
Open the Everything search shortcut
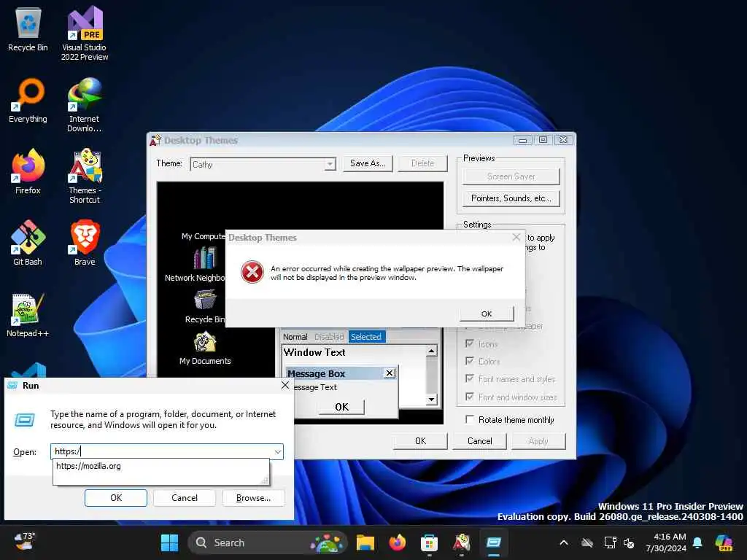click(28, 101)
